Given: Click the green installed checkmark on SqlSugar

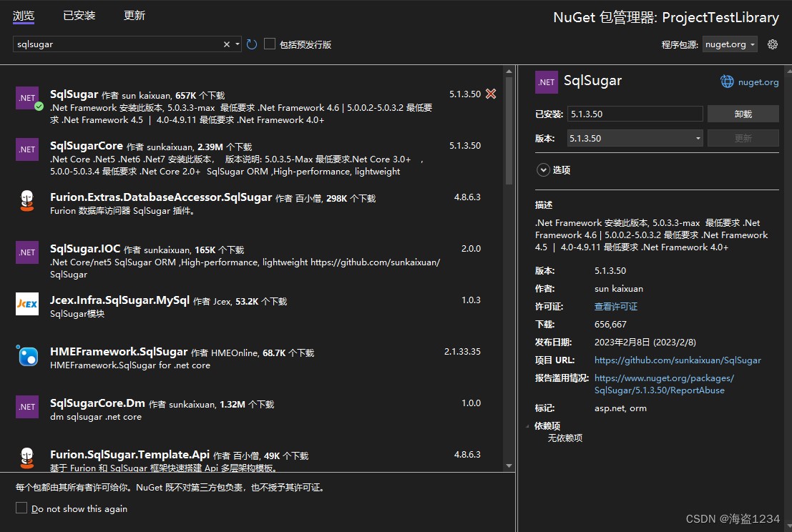Looking at the screenshot, I should point(38,106).
